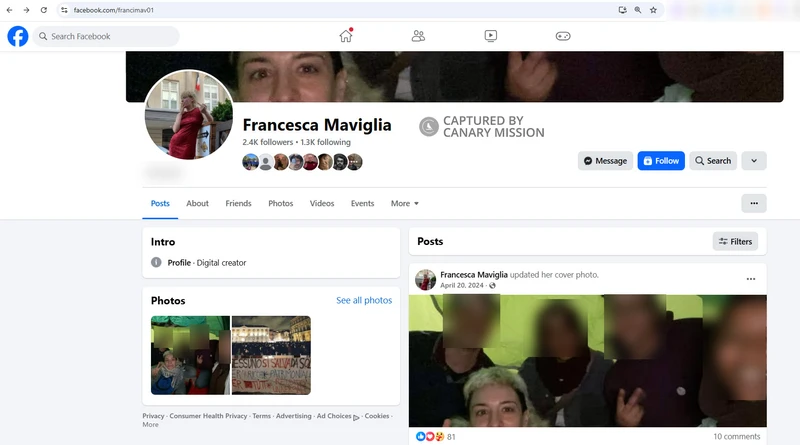This screenshot has width=800, height=445.
Task: Open the first photo thumbnail with green tent
Action: pyautogui.click(x=190, y=355)
